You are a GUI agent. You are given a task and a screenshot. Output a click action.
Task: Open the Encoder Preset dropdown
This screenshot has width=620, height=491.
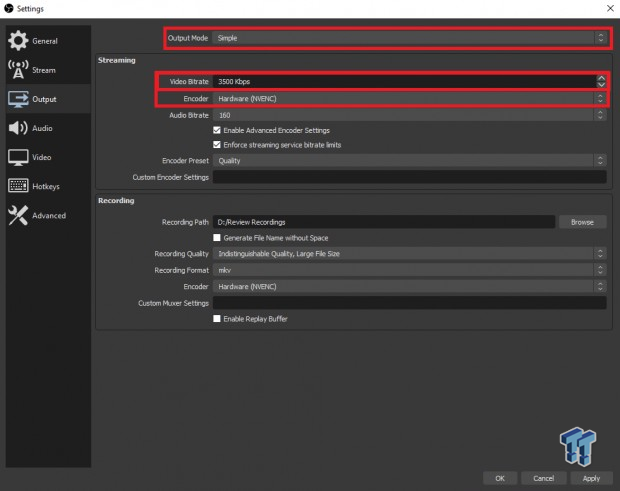point(409,161)
